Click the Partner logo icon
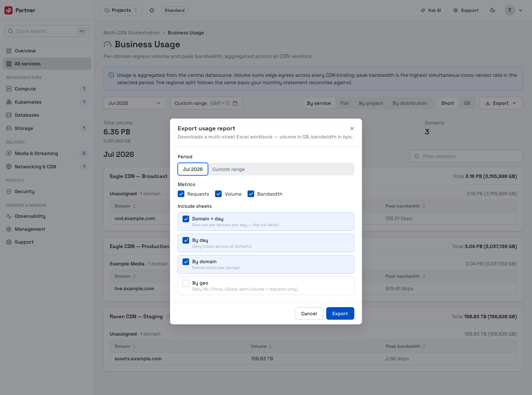The height and width of the screenshot is (395, 532). pos(8,10)
